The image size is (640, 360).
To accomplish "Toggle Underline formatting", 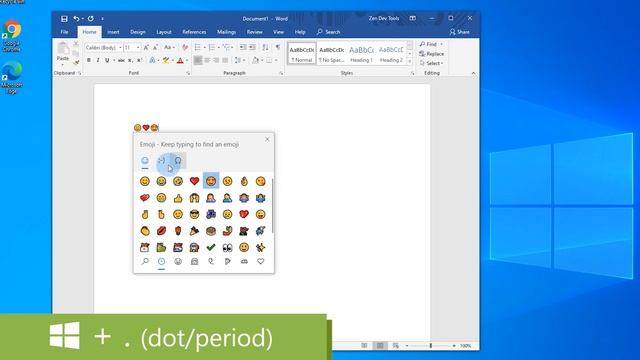I will tap(107, 60).
